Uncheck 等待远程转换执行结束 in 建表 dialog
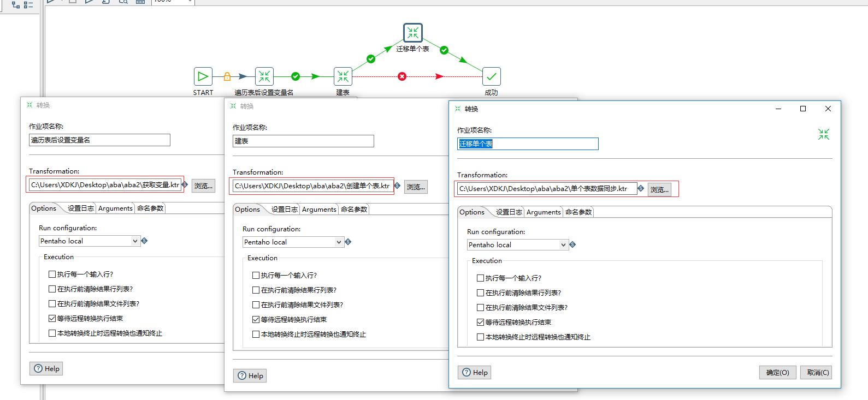Screen dimensions: 868x400 tap(256, 319)
